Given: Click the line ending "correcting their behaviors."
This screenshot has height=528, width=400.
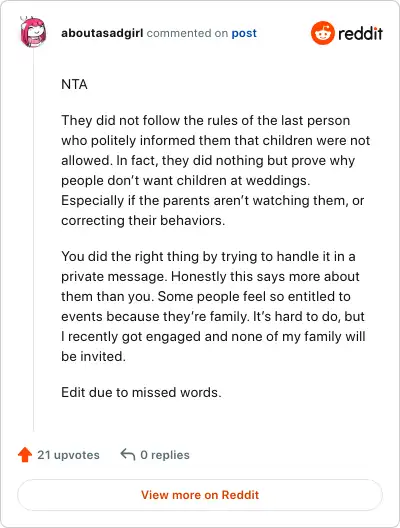Looking at the screenshot, I should point(143,221).
